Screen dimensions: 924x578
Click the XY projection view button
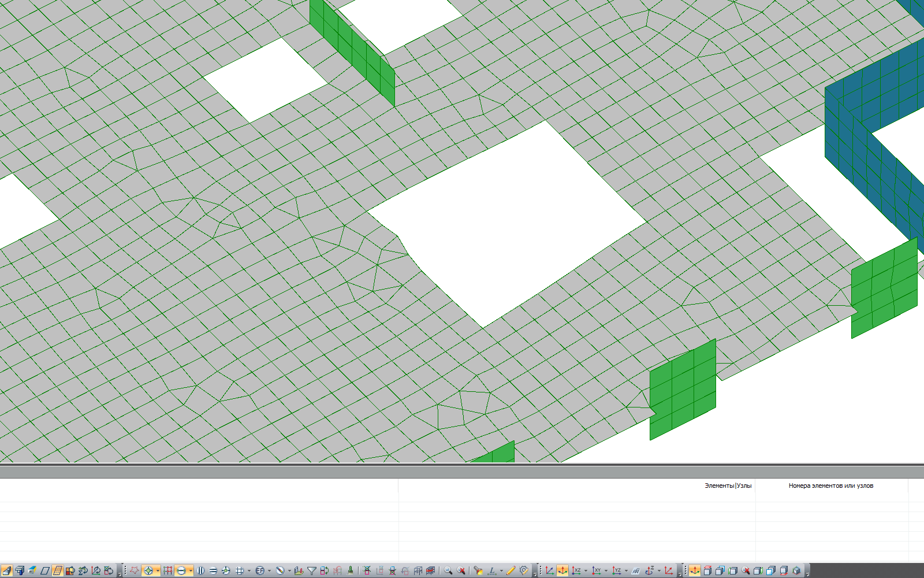point(596,570)
